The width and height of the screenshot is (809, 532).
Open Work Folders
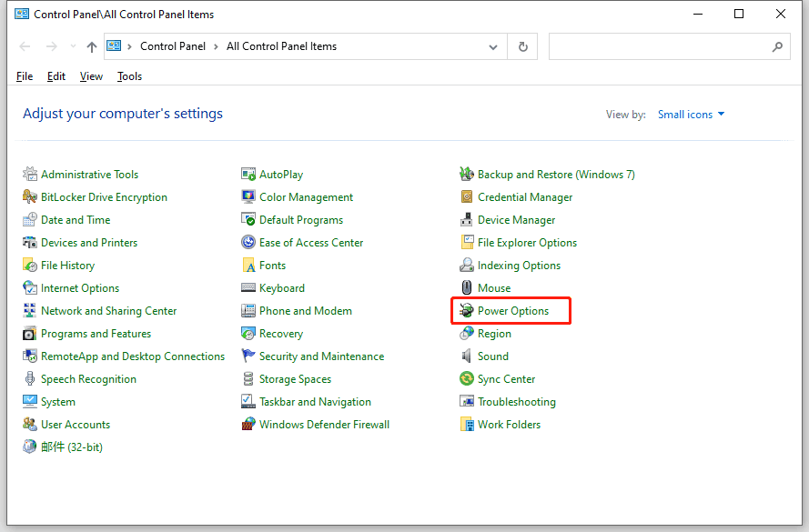tap(509, 425)
